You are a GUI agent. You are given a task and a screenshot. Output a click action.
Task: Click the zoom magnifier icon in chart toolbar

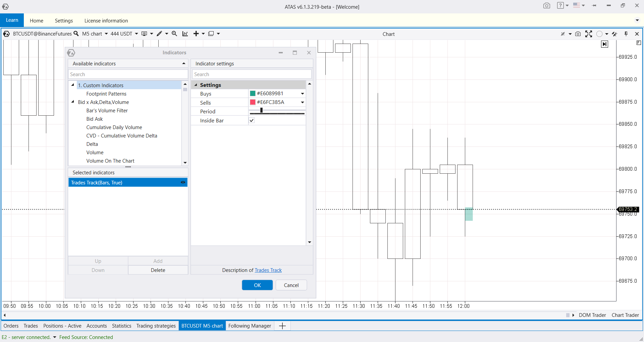pyautogui.click(x=174, y=34)
